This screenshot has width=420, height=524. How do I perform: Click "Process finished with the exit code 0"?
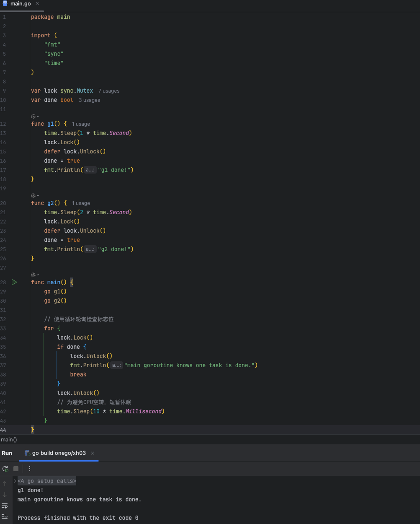pos(78,518)
